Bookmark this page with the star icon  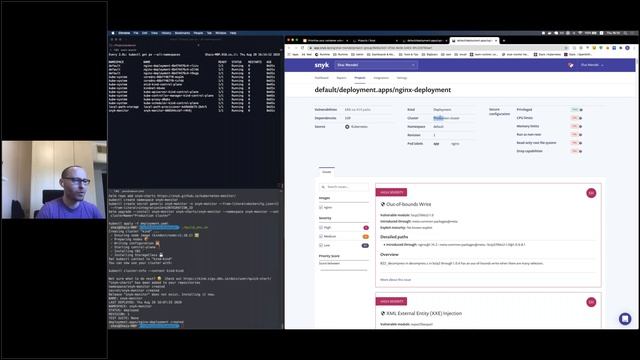(x=566, y=48)
